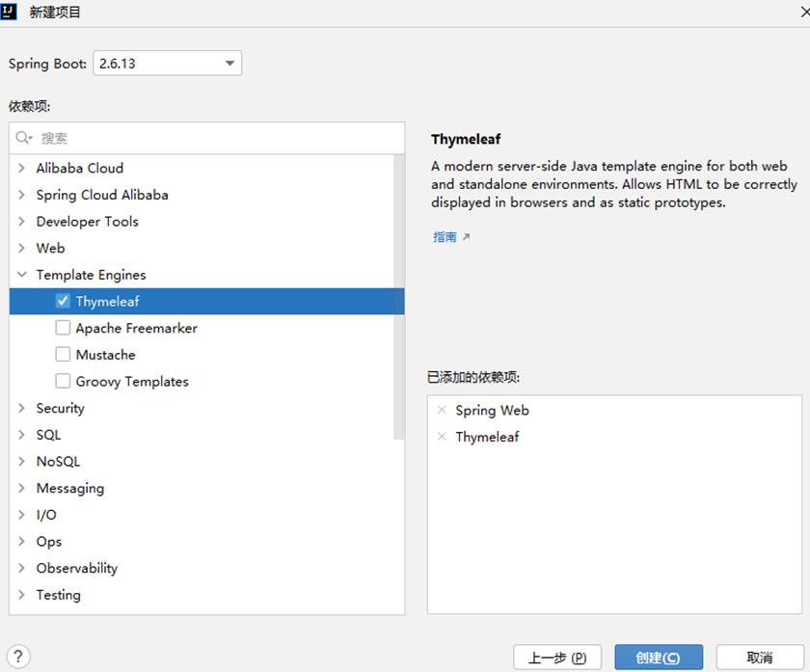The width and height of the screenshot is (810, 672).
Task: Open the Spring Boot version dropdown
Action: (x=168, y=63)
